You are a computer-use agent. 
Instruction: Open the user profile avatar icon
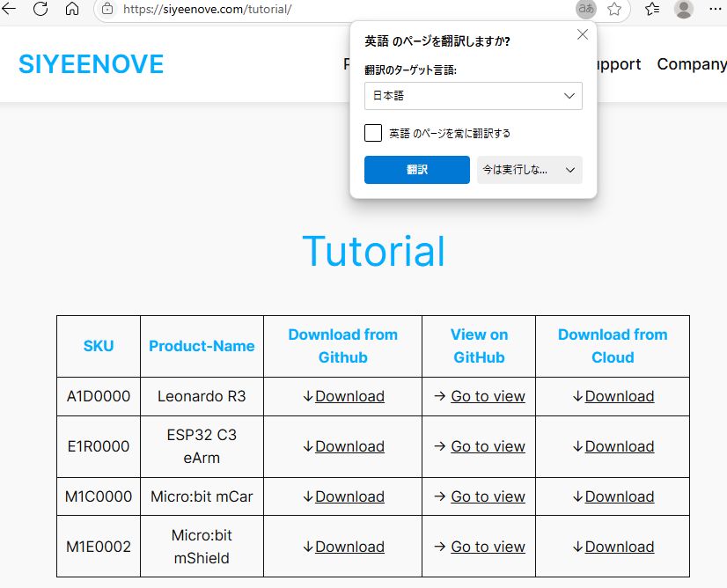pyautogui.click(x=684, y=9)
